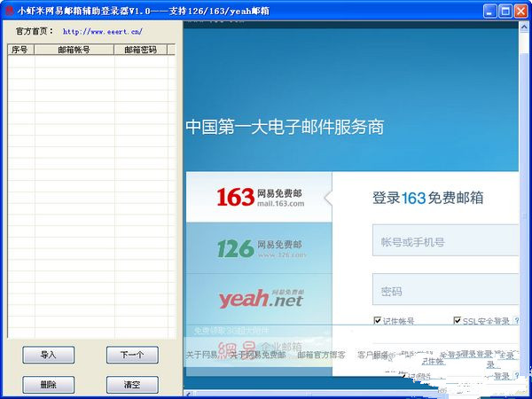Click the app icon in the title bar
The image size is (532, 399).
10,11
